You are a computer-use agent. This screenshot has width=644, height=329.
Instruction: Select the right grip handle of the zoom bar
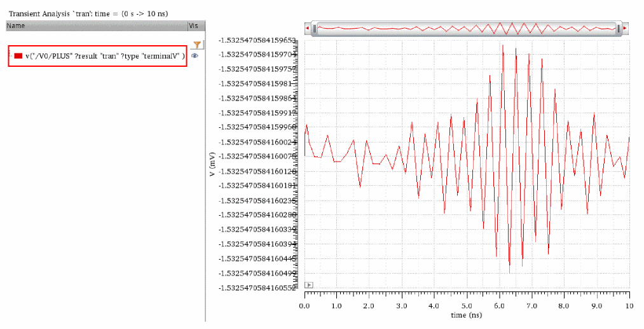(619, 29)
